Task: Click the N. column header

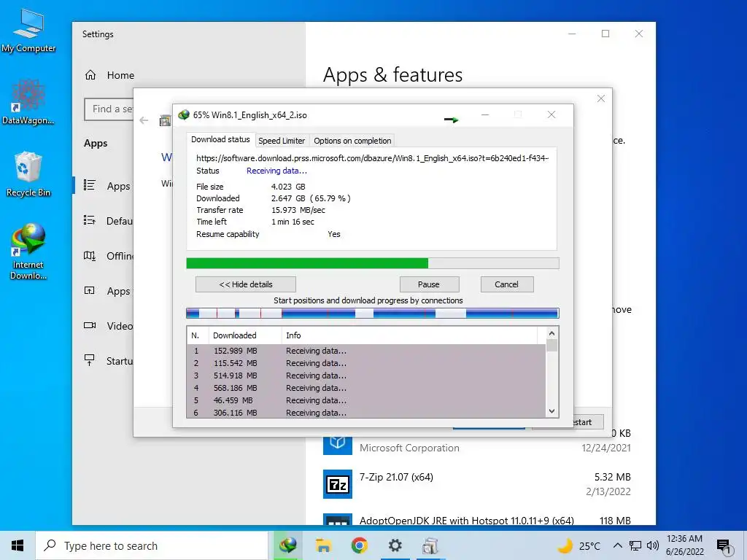Action: pyautogui.click(x=198, y=335)
